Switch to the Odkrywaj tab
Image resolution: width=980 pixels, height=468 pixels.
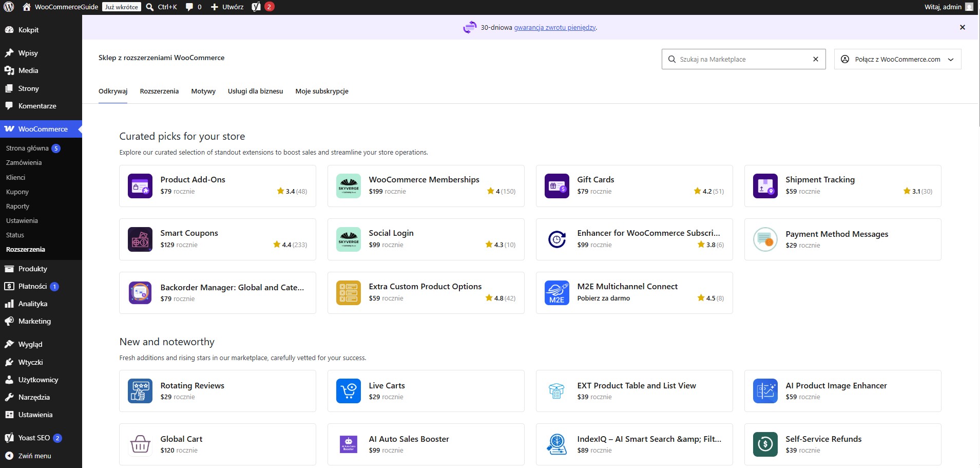point(113,91)
